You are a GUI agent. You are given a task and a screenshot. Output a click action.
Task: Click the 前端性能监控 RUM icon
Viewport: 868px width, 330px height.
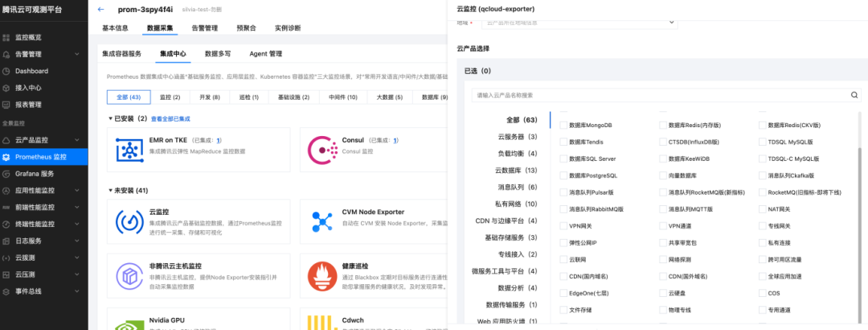pyautogui.click(x=6, y=208)
